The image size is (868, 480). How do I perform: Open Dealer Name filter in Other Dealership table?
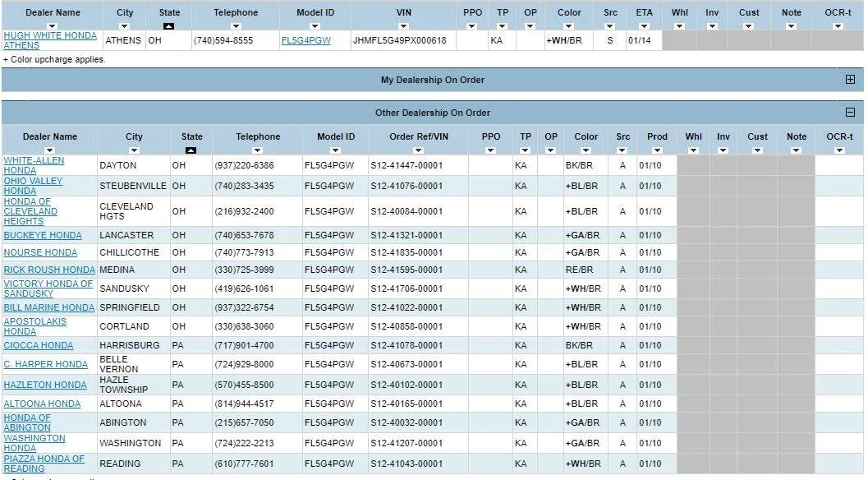[49, 150]
